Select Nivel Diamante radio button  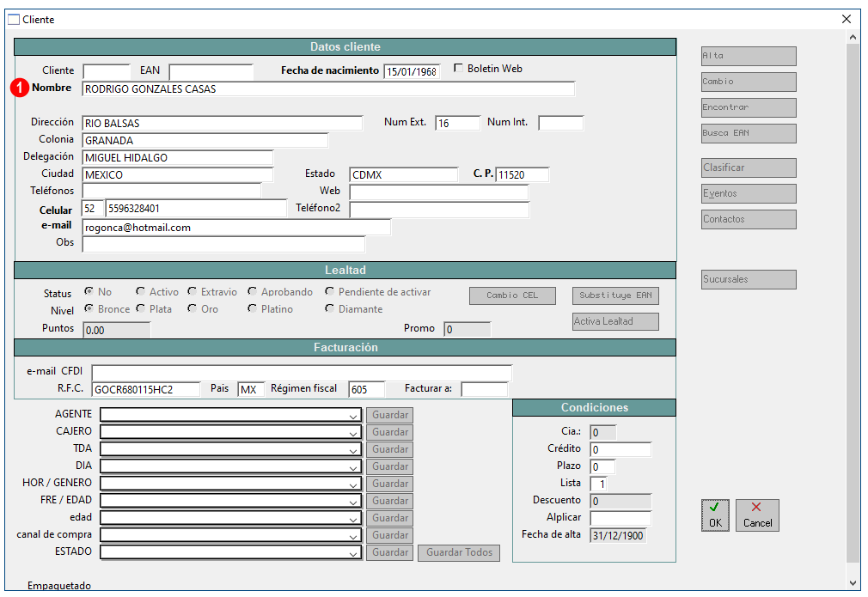329,308
